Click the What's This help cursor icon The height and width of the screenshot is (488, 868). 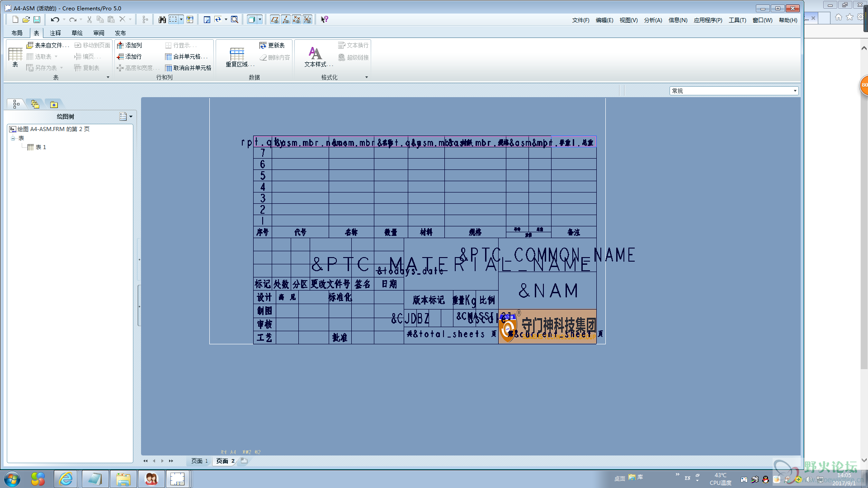click(324, 19)
